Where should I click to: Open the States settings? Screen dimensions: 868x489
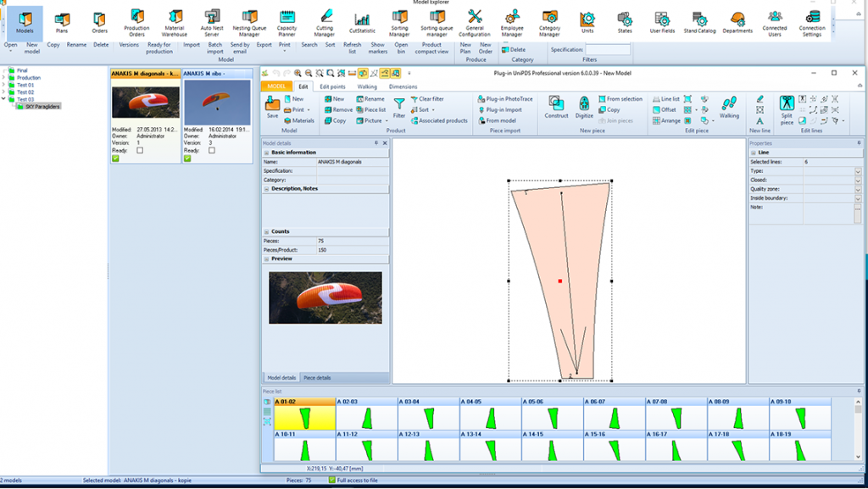625,22
